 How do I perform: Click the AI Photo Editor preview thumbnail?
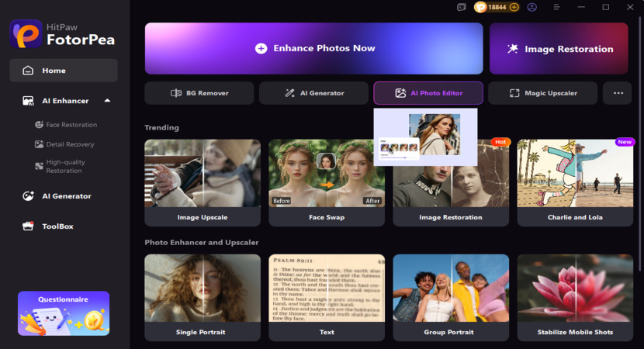425,136
